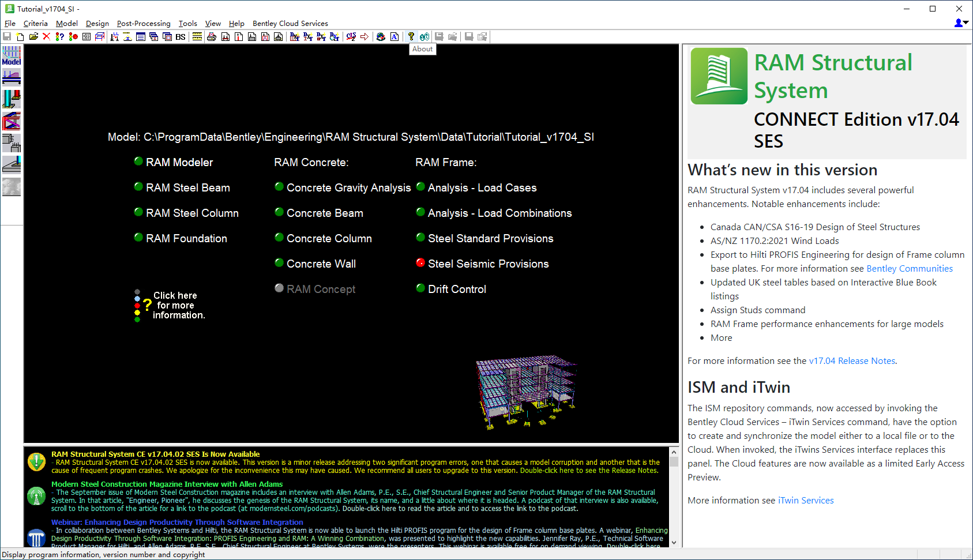Open Bentley Communities link
Screen dimensions: 973x560
coord(910,269)
